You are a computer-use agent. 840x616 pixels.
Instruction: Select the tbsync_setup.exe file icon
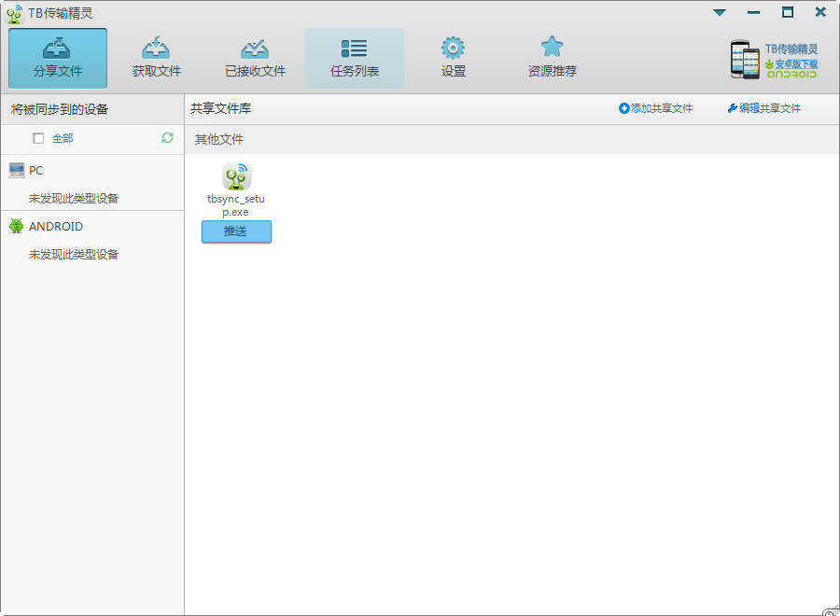pos(236,176)
